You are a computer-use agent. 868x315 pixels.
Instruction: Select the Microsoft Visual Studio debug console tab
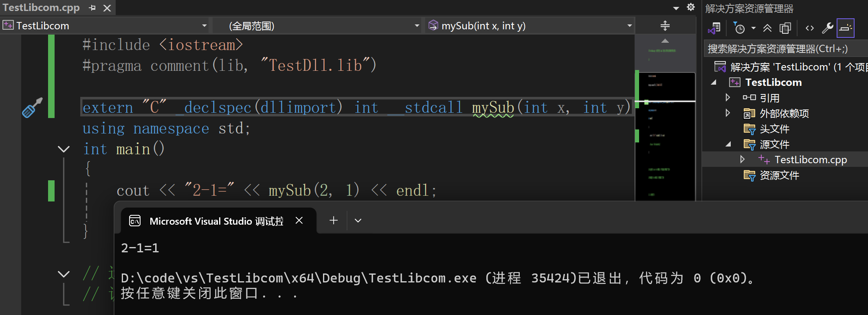[216, 221]
